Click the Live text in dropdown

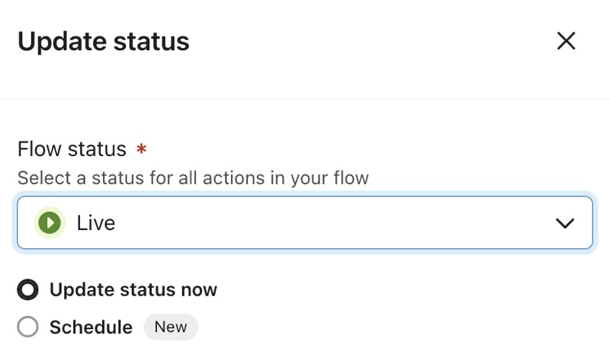[96, 223]
